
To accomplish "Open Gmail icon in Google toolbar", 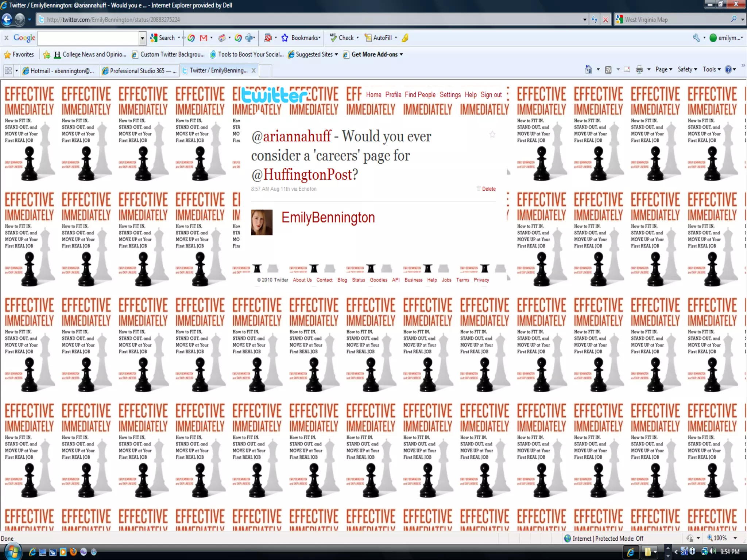I will (204, 38).
